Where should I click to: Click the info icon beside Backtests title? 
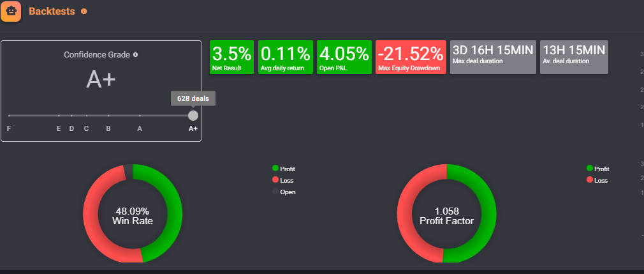pyautogui.click(x=84, y=11)
